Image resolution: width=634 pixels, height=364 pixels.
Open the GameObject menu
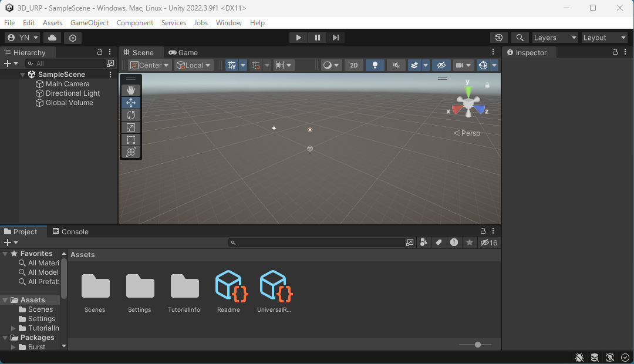tap(89, 23)
